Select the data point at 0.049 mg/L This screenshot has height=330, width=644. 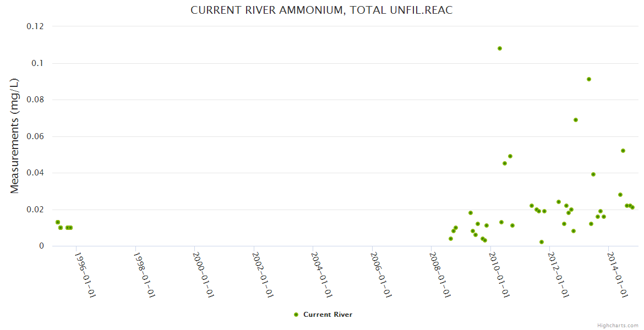pyautogui.click(x=510, y=156)
